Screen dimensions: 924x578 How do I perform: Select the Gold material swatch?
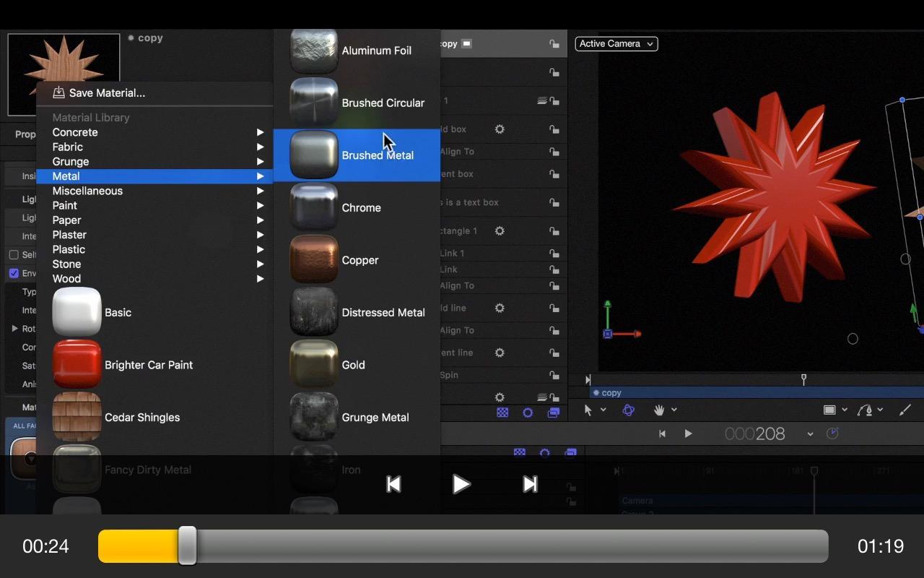click(x=314, y=365)
